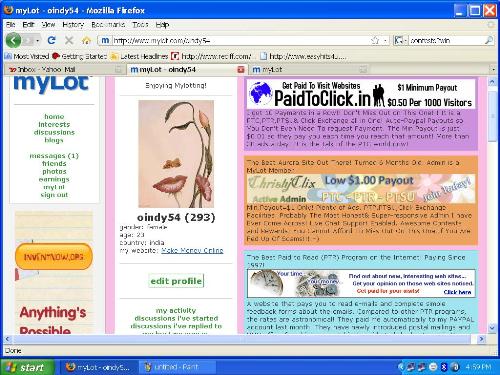Click the horizontal scrollbar left arrow
Image resolution: width=500 pixels, height=375 pixels.
pyautogui.click(x=8, y=339)
